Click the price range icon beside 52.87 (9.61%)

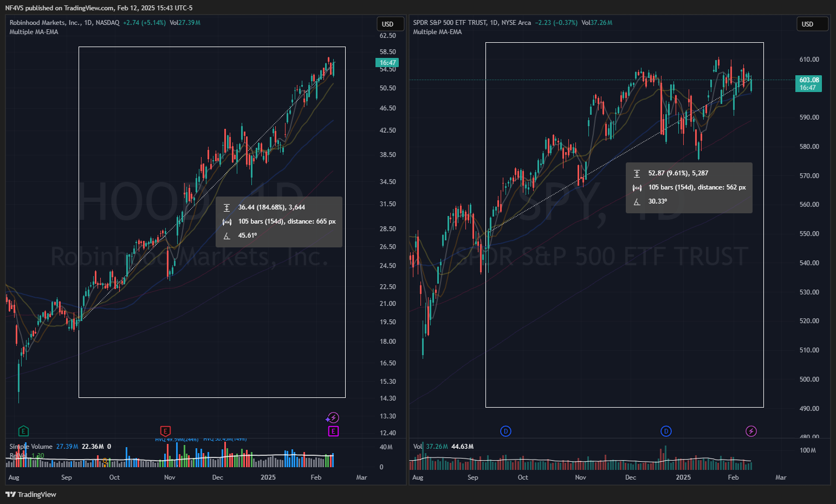(637, 173)
